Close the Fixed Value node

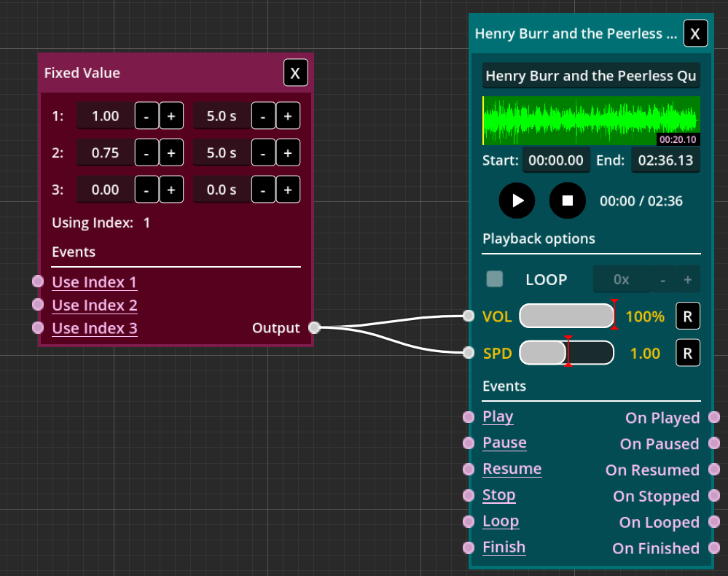295,74
